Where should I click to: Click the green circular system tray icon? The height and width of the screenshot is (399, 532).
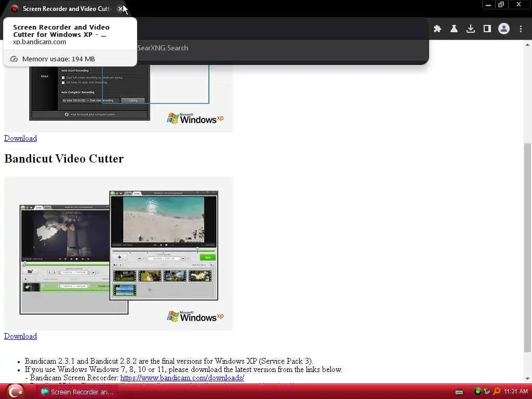478,392
